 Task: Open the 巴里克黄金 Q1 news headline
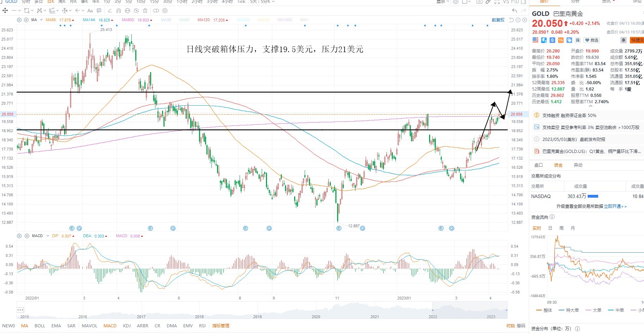pyautogui.click(x=592, y=151)
